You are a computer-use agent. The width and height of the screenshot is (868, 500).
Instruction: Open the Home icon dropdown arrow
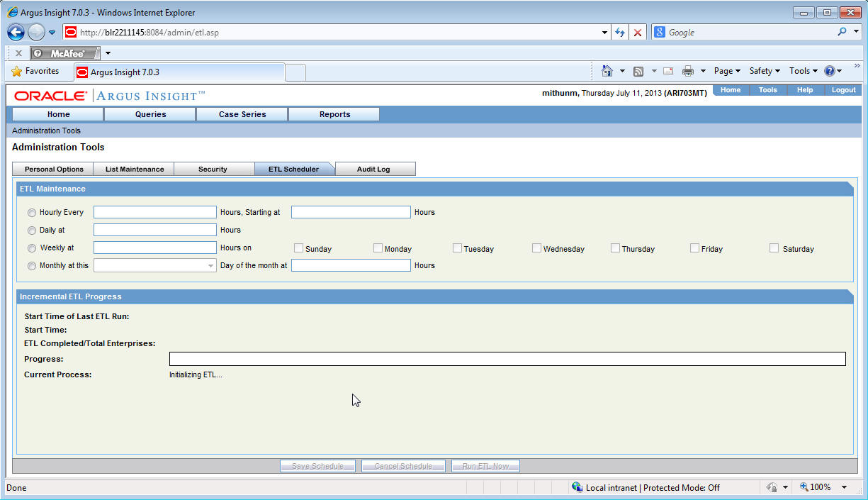(x=622, y=71)
